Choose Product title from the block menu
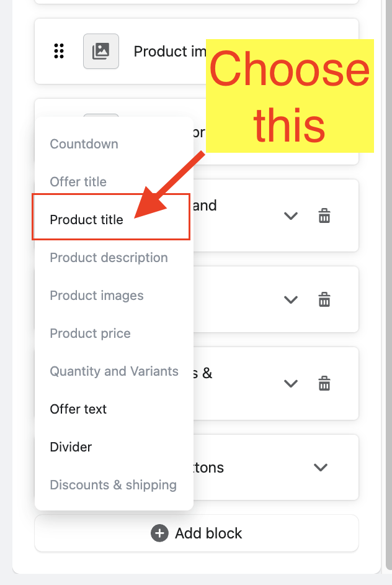This screenshot has width=392, height=585. tap(87, 220)
